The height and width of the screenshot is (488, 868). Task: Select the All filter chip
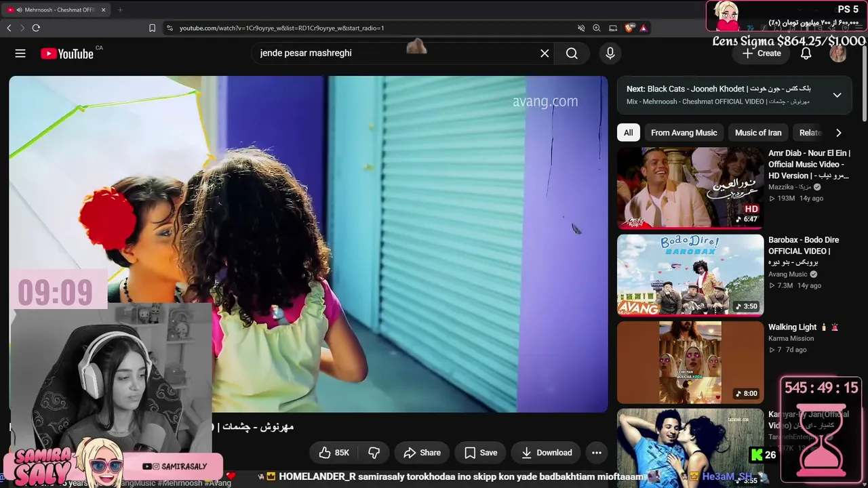coord(629,133)
